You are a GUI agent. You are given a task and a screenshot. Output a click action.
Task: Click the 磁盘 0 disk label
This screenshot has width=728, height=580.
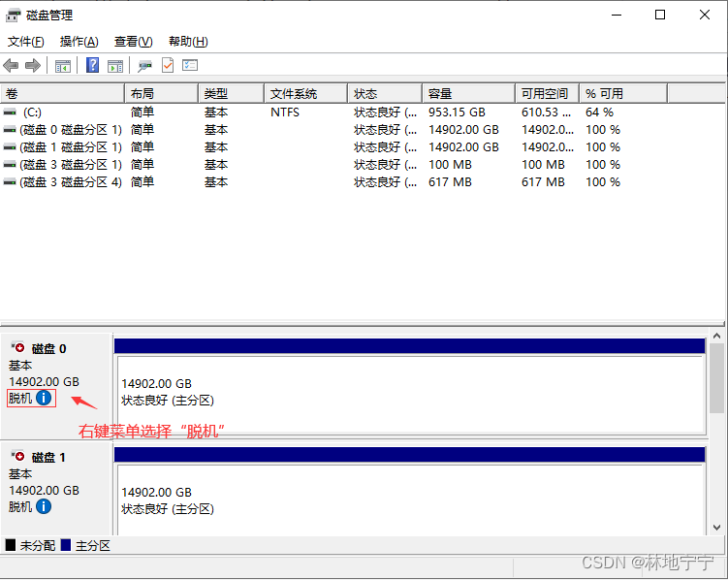tap(48, 349)
